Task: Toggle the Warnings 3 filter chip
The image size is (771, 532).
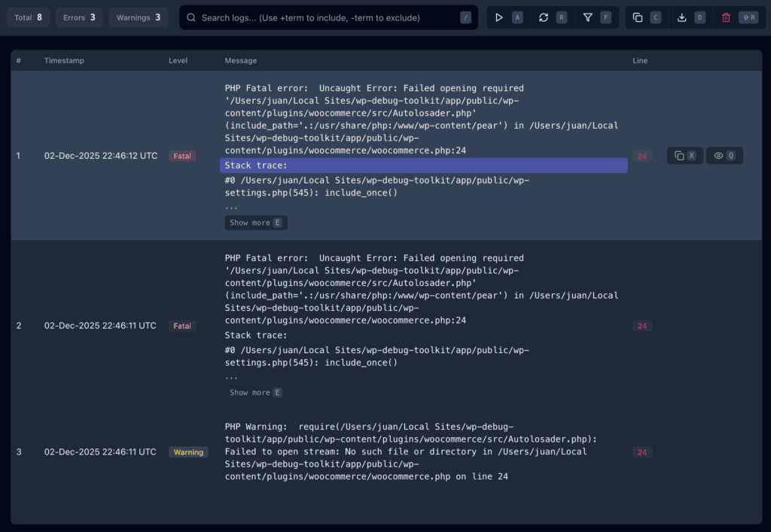Action: pos(138,17)
